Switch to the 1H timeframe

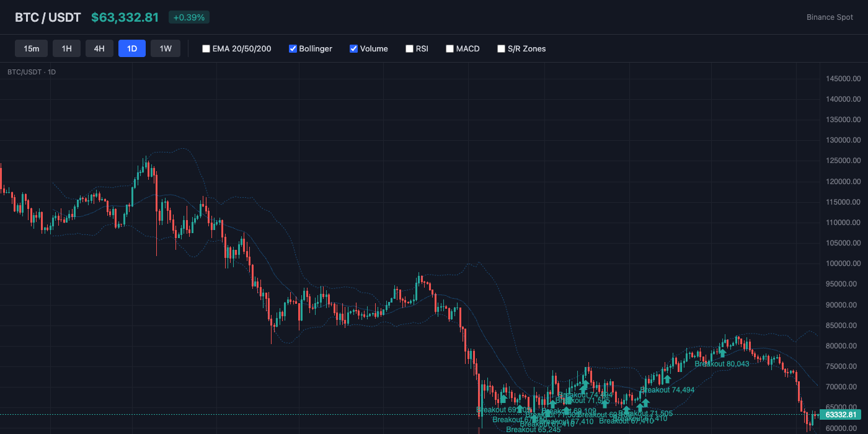tap(66, 48)
